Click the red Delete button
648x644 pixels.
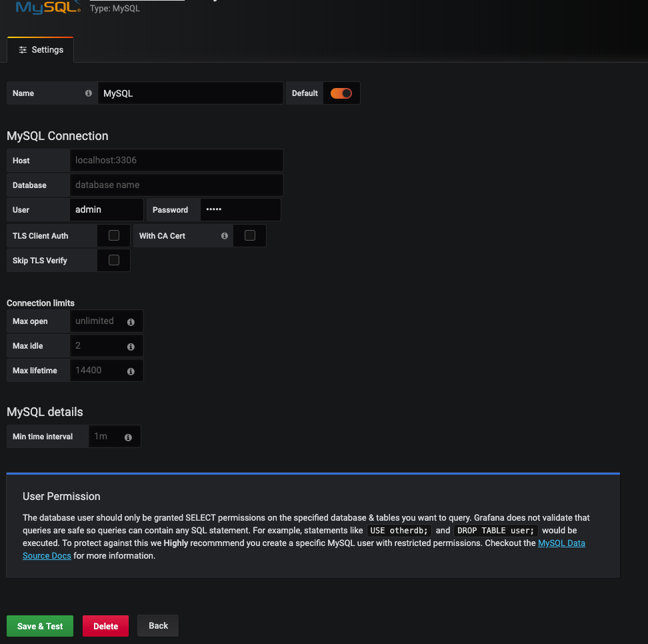[105, 626]
